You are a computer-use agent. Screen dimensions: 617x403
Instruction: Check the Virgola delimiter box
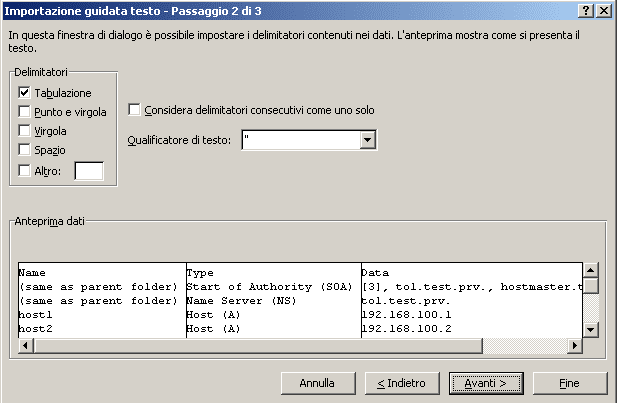click(24, 130)
